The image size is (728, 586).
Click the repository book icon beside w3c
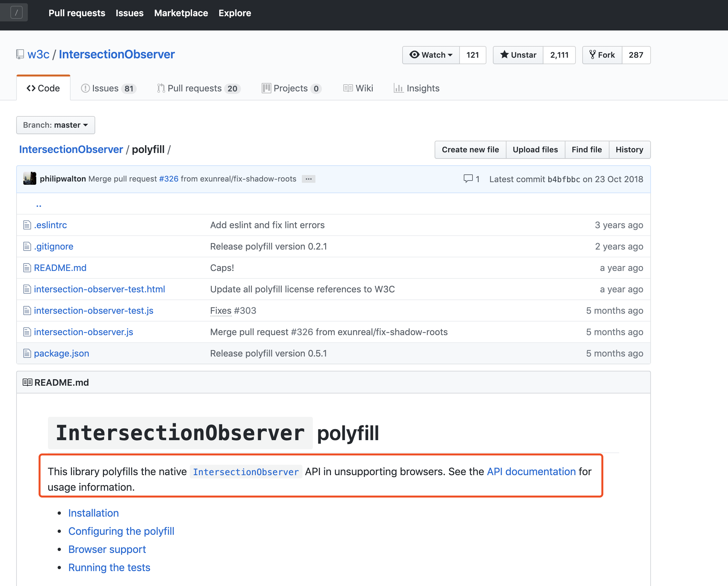coord(20,54)
